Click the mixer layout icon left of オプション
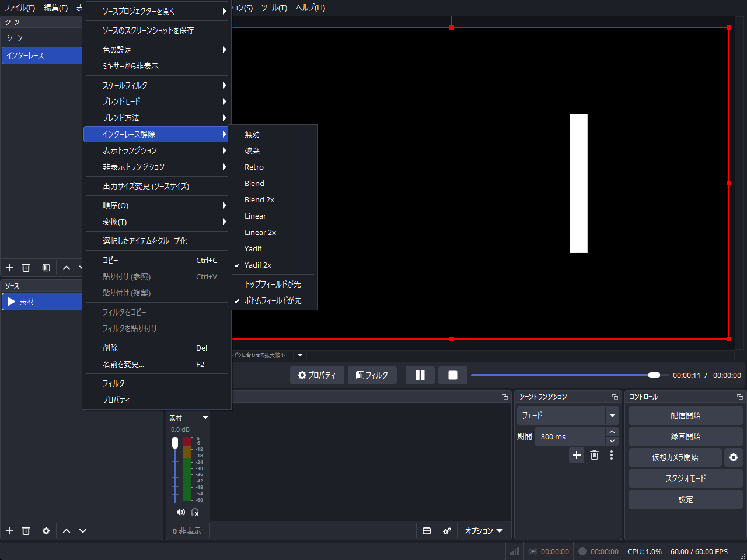This screenshot has height=560, width=747. click(427, 531)
